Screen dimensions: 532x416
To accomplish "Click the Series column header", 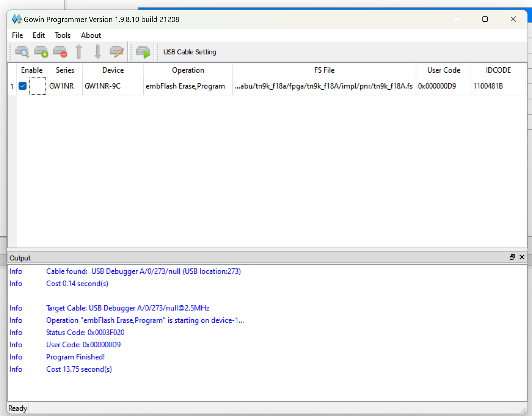I will [x=65, y=70].
